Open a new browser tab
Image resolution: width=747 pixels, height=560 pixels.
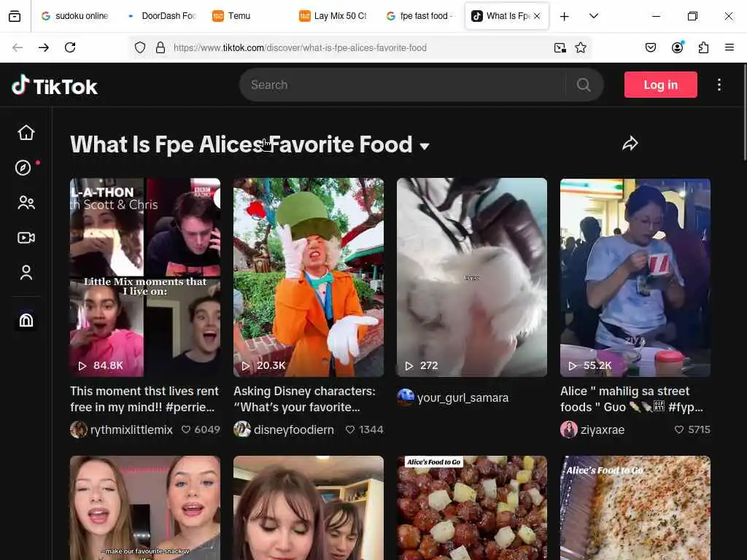click(x=564, y=17)
